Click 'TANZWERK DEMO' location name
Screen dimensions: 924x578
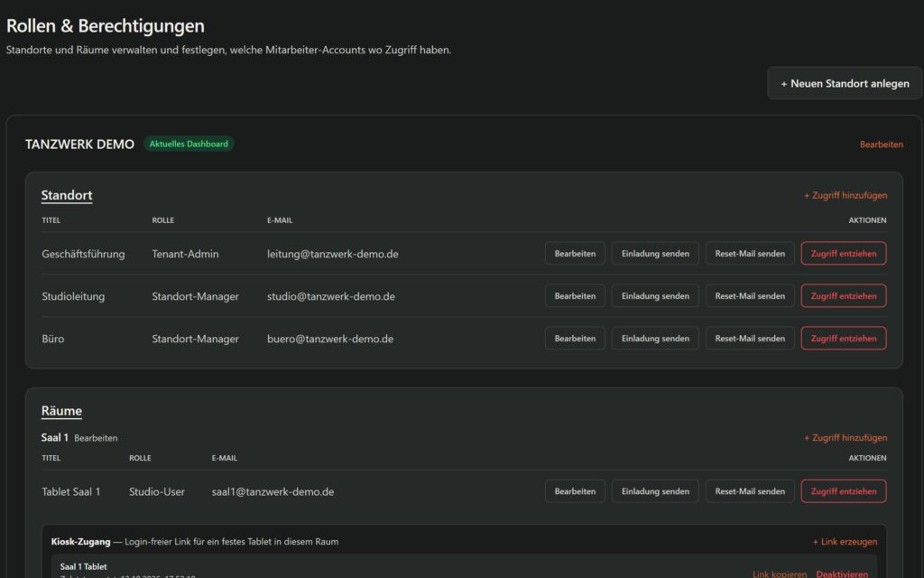click(79, 144)
